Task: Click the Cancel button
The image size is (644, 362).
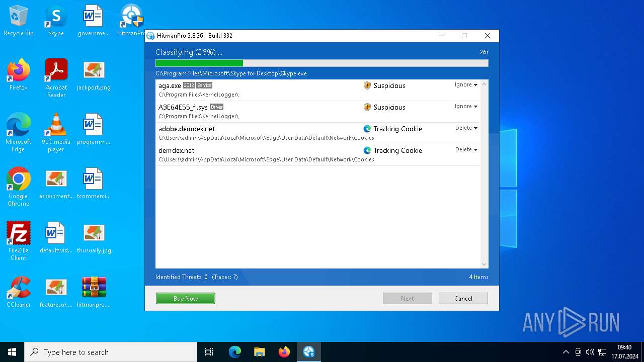Action: 463,299
